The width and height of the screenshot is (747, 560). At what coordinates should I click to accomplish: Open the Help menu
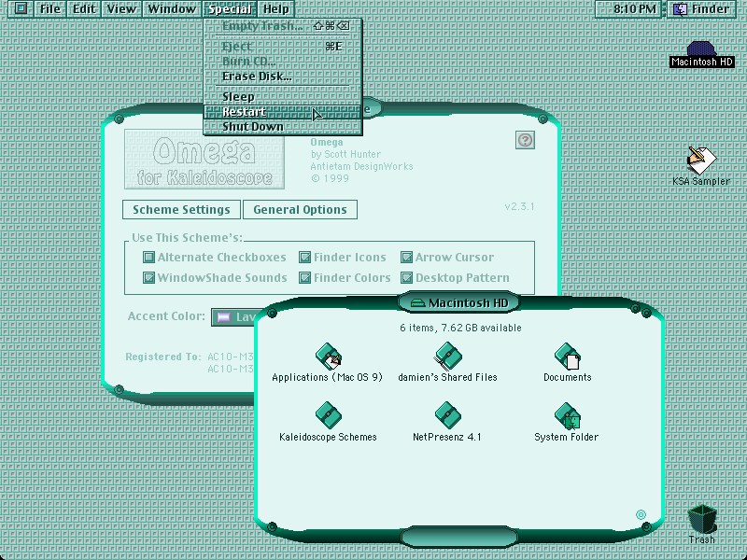point(275,8)
